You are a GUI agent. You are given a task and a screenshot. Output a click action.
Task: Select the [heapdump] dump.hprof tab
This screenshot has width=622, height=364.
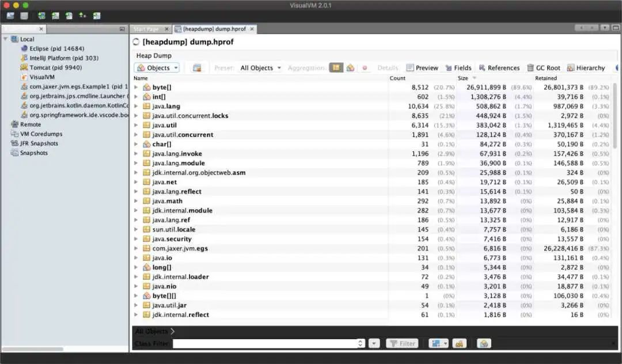click(x=215, y=29)
